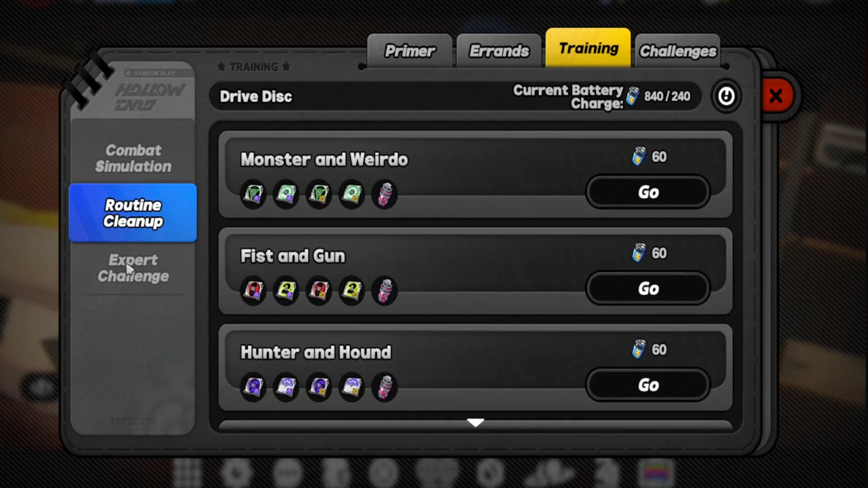Image resolution: width=868 pixels, height=488 pixels.
Task: Switch to the Primer tab
Action: click(409, 51)
